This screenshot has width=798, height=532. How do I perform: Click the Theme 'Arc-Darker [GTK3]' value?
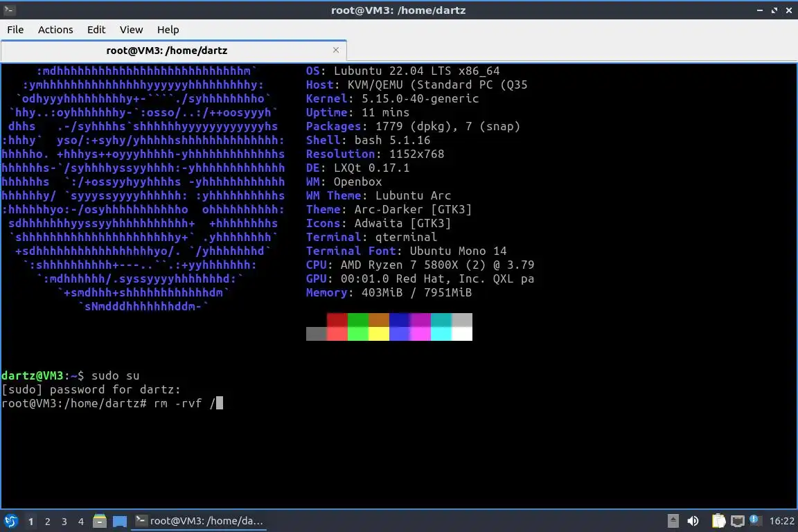[x=414, y=209]
